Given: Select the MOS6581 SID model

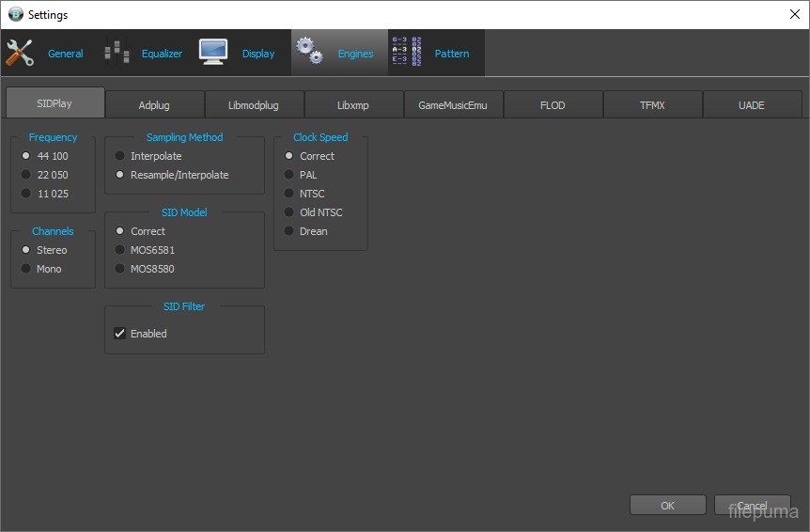Looking at the screenshot, I should [x=120, y=250].
